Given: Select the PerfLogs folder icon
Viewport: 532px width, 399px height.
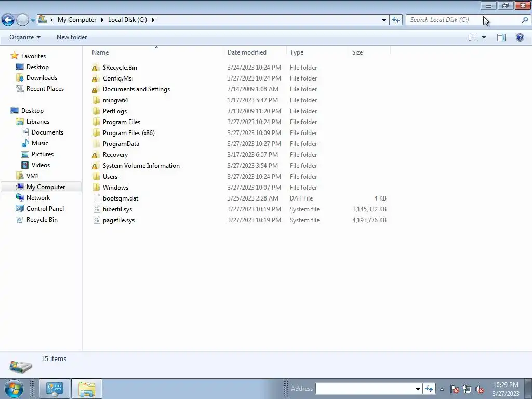Looking at the screenshot, I should point(96,111).
